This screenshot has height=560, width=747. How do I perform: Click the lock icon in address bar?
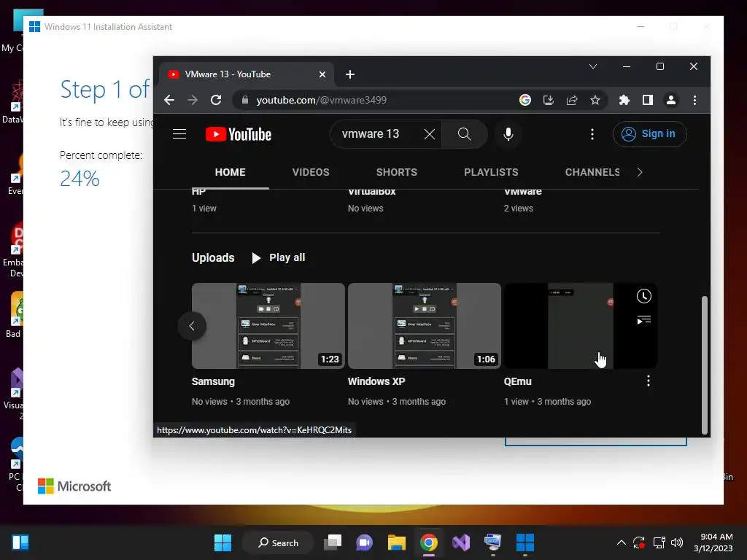point(245,100)
